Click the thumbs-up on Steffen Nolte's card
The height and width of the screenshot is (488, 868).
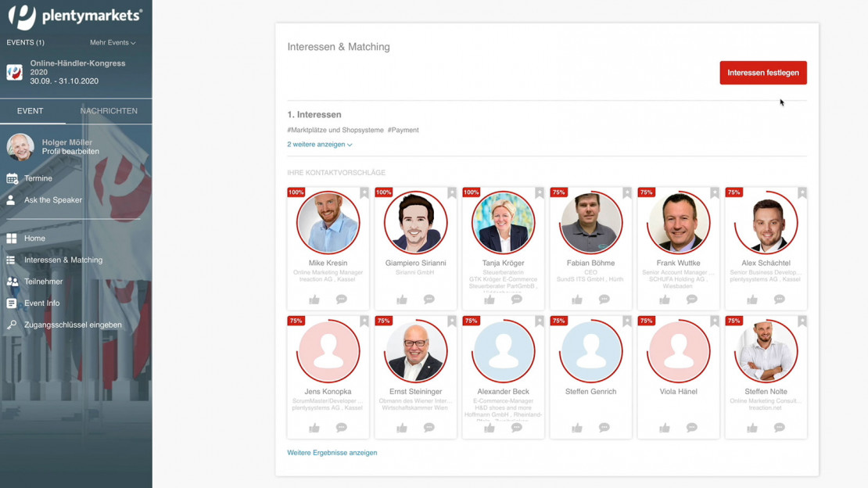(x=752, y=428)
